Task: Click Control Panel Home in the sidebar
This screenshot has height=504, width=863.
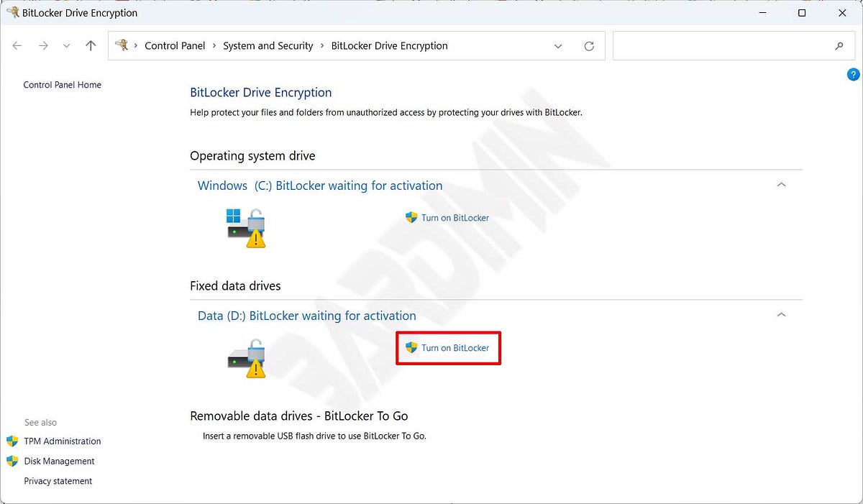Action: (62, 84)
